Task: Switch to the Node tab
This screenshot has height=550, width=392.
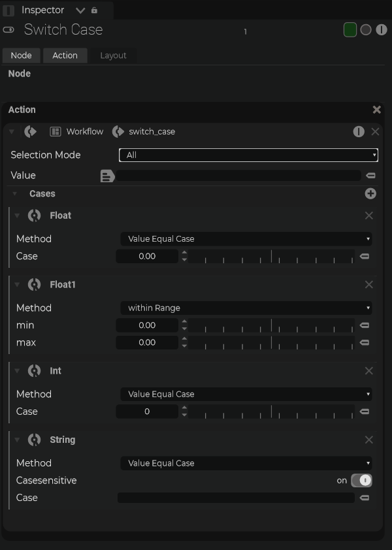Action: [x=21, y=56]
